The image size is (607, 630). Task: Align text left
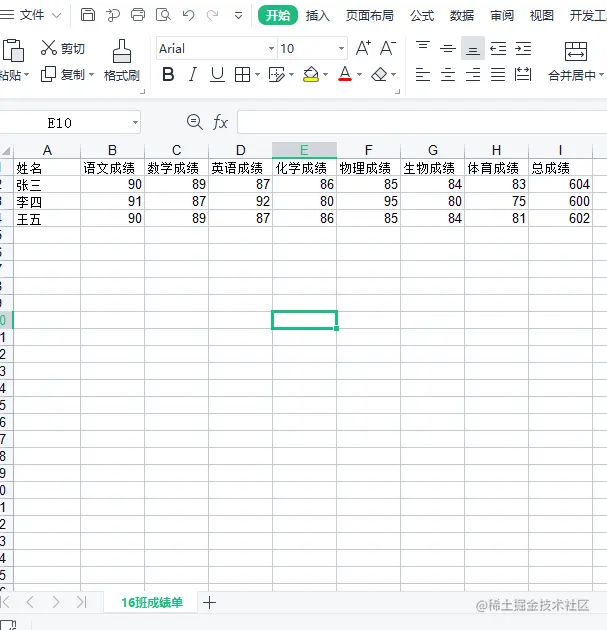click(423, 74)
